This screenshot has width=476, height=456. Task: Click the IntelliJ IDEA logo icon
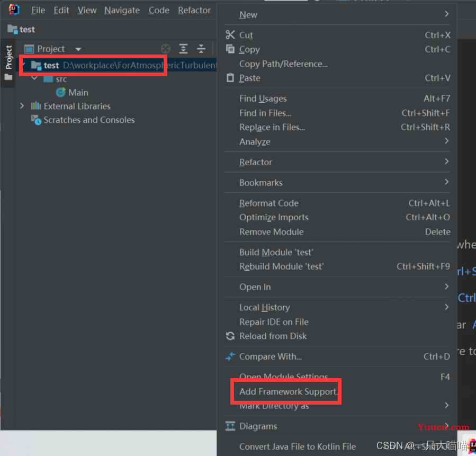(14, 10)
